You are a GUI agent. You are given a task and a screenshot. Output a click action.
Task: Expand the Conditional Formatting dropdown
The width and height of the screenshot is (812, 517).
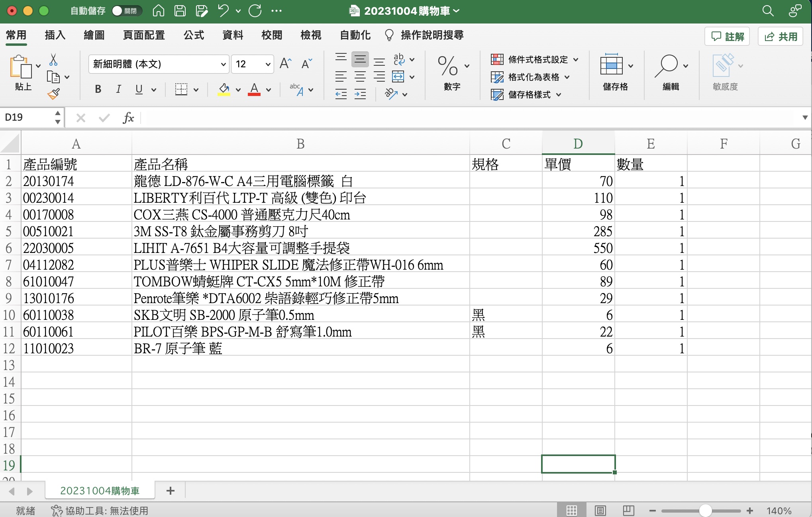pyautogui.click(x=576, y=60)
